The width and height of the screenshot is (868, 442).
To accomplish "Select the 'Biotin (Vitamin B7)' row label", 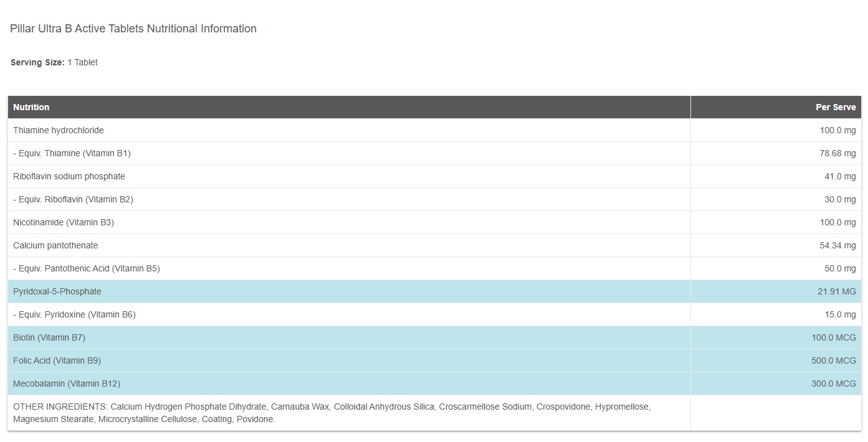I will click(x=49, y=337).
